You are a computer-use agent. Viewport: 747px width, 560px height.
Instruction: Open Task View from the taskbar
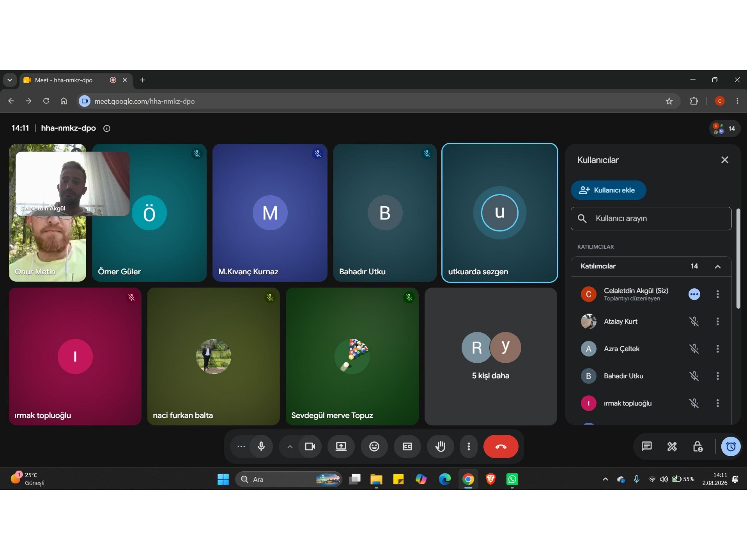pyautogui.click(x=355, y=479)
